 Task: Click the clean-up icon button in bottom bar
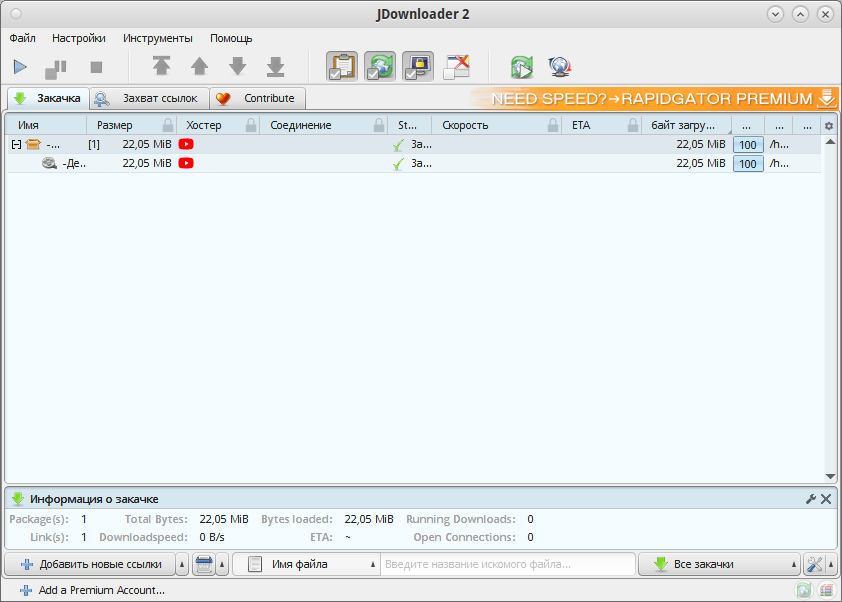[204, 564]
